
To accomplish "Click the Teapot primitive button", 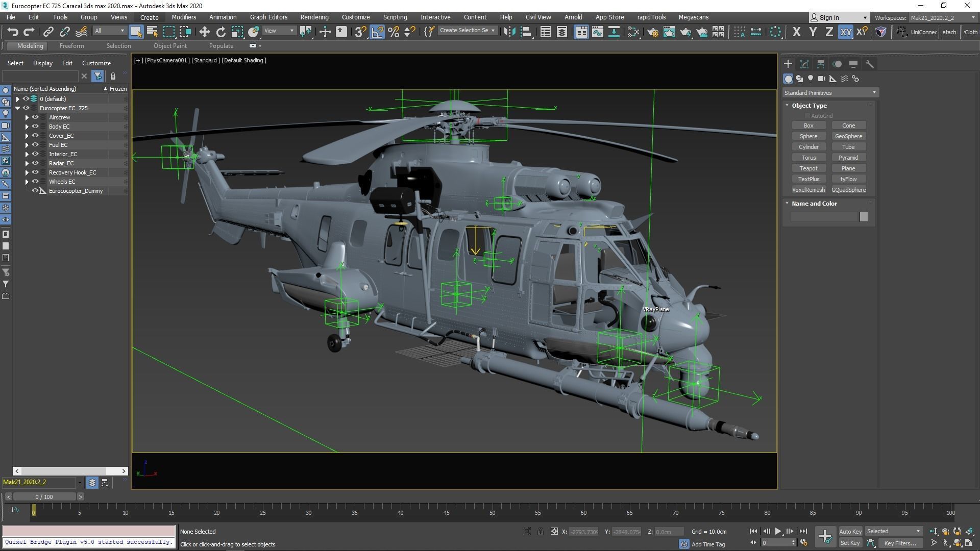I will (x=808, y=168).
